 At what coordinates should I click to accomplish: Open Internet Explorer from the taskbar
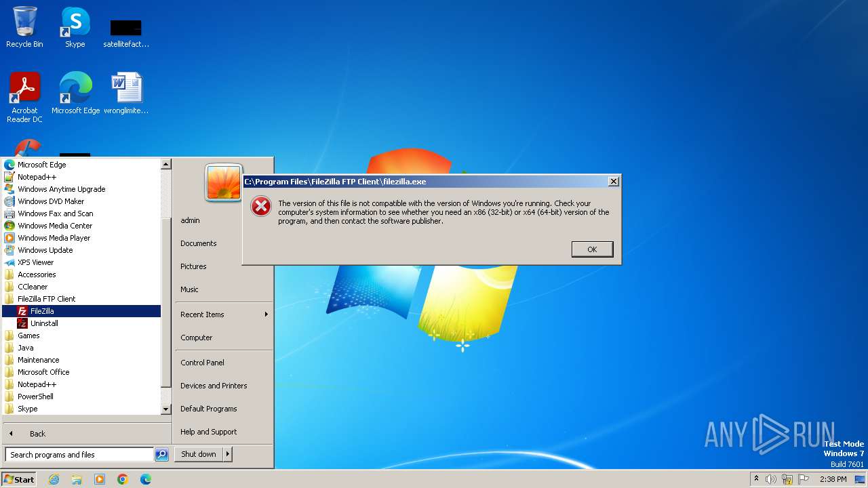coord(54,479)
